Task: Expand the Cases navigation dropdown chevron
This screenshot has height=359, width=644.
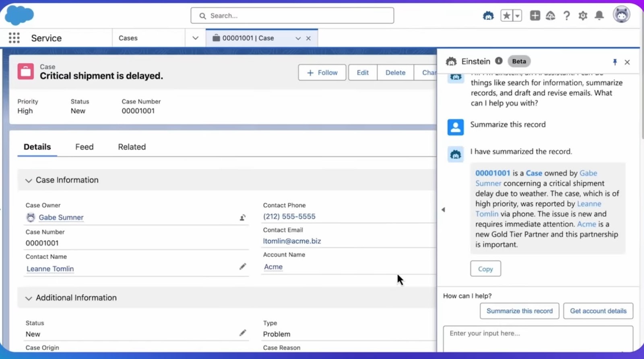Action: click(196, 38)
